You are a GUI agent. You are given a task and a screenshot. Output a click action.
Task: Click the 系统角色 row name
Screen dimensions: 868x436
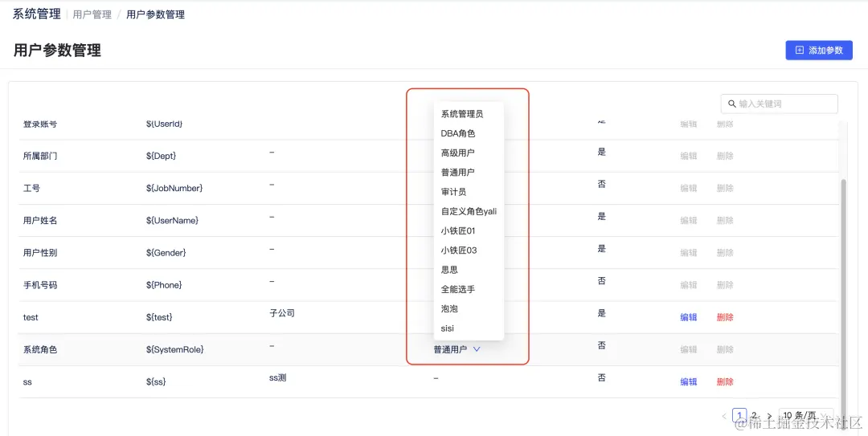click(x=40, y=350)
